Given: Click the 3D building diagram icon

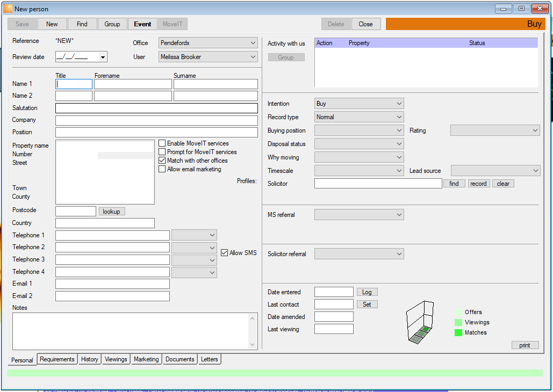Looking at the screenshot, I should pyautogui.click(x=420, y=322).
